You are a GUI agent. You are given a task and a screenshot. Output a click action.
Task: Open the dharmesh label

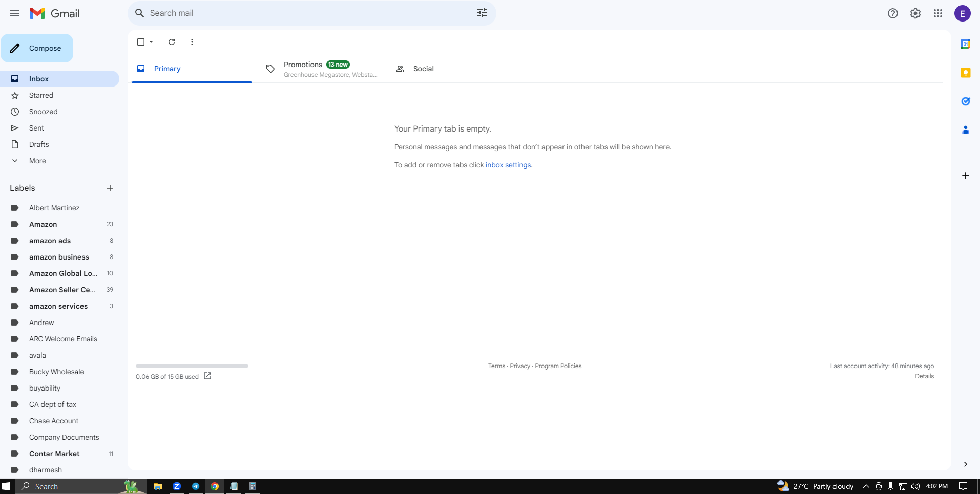pos(59,470)
